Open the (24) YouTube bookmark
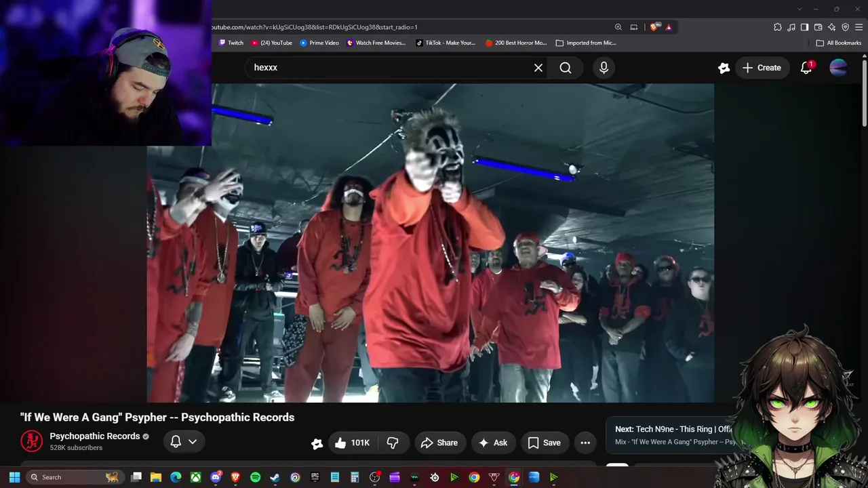Screen dimensions: 868x488 [271, 43]
